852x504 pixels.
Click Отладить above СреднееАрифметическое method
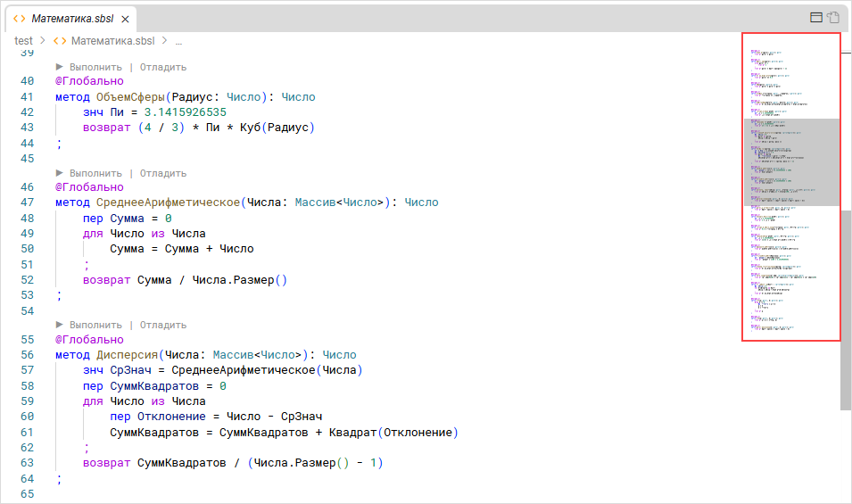(163, 173)
